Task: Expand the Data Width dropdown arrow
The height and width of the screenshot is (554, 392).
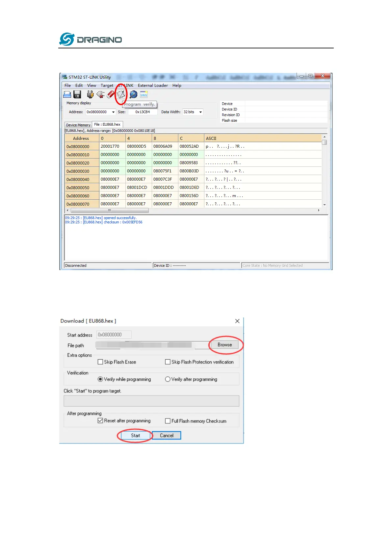Action: tap(200, 112)
